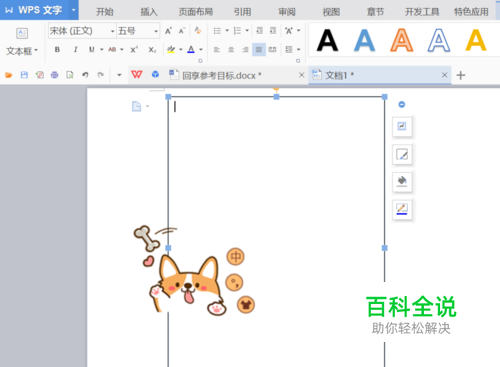Add a new document tab with plus

point(461,75)
